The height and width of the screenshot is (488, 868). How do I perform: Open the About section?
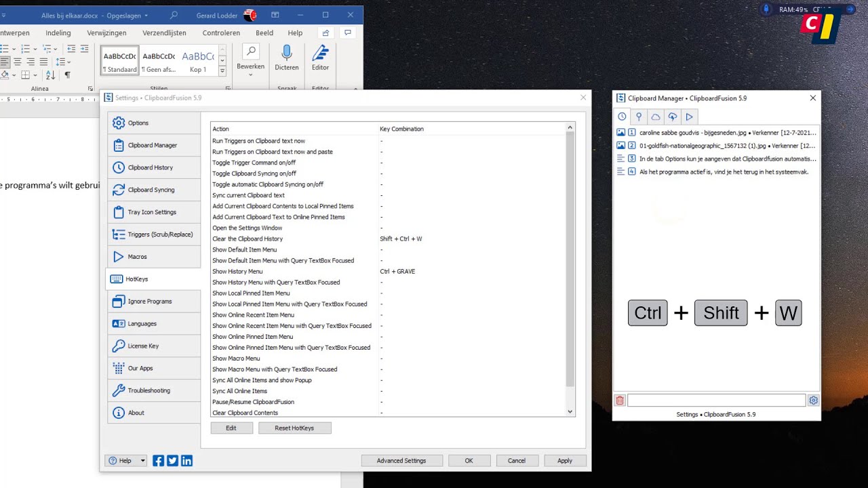[154, 413]
